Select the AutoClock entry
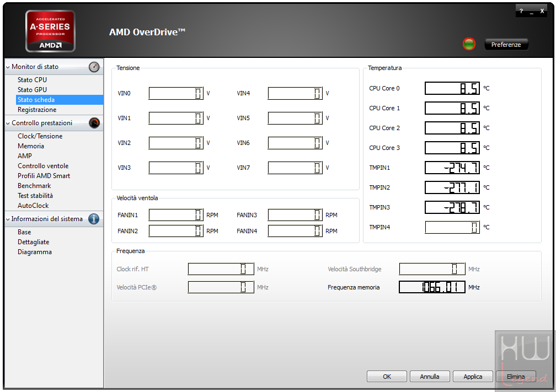The height and width of the screenshot is (392, 556). (33, 206)
